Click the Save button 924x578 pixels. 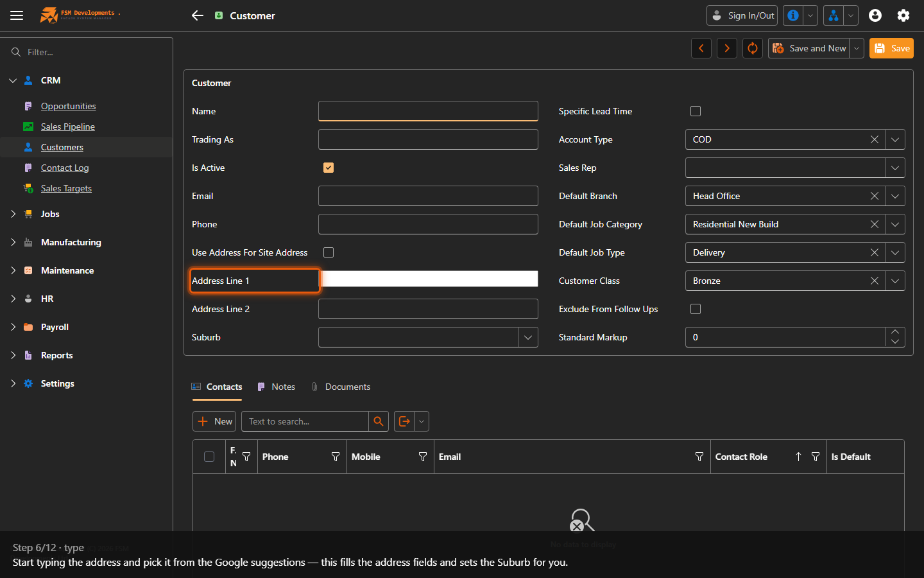(891, 48)
